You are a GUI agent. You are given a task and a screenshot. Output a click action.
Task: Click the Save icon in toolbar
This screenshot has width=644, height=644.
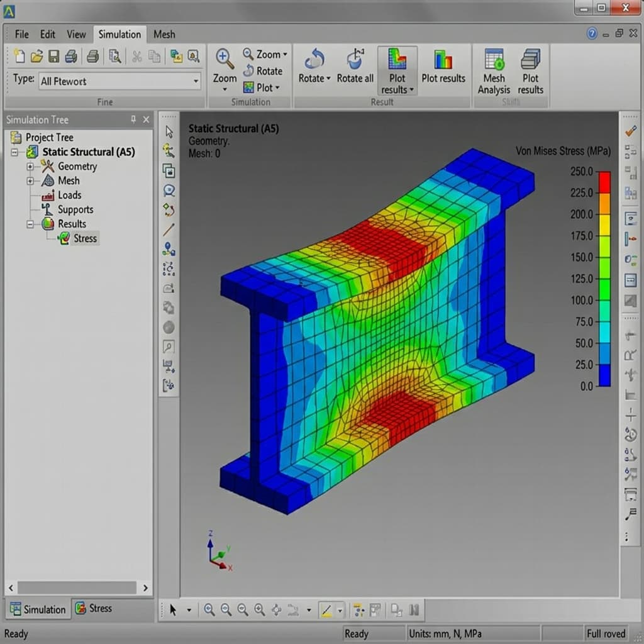tap(53, 56)
